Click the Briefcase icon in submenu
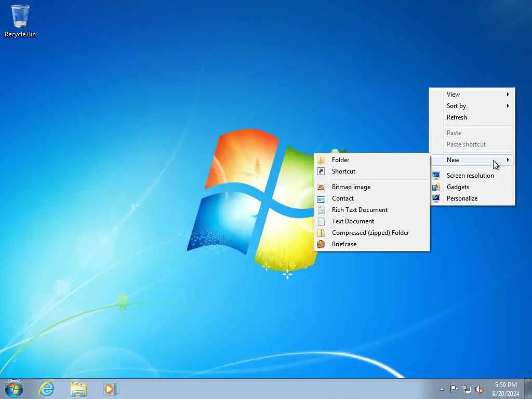Screen dimensions: 532x399 click(x=321, y=244)
